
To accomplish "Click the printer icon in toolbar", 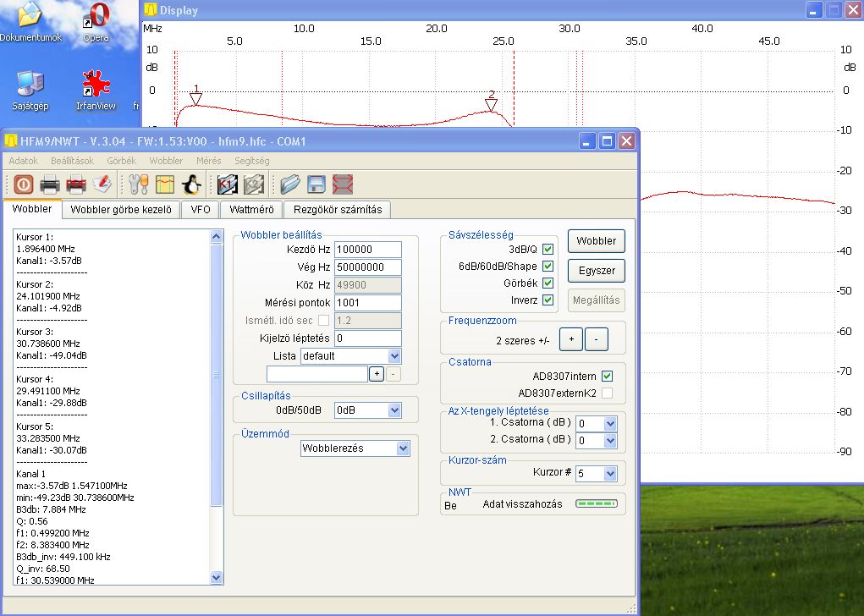I will (50, 184).
